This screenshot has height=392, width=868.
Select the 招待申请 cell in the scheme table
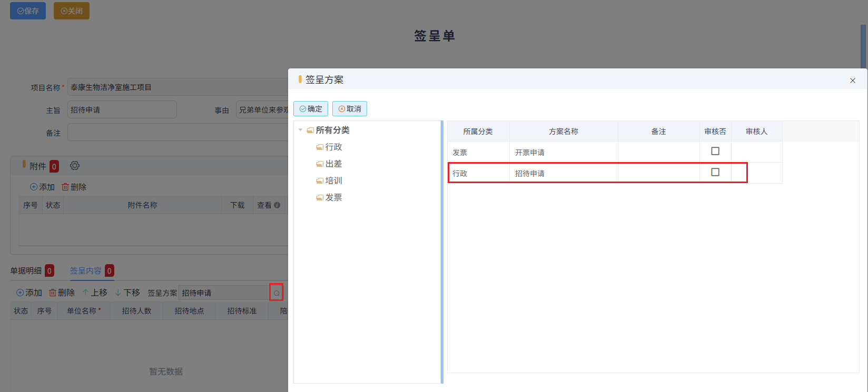point(564,173)
